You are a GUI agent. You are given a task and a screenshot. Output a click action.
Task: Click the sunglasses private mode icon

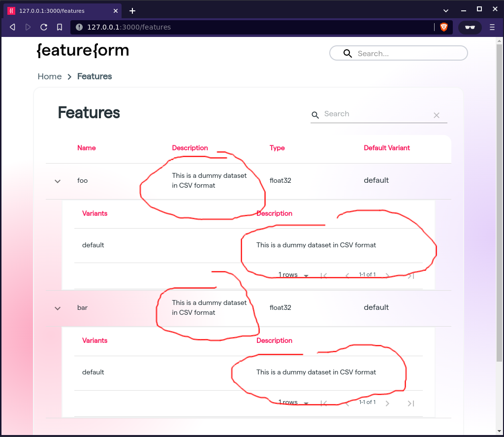coord(470,28)
